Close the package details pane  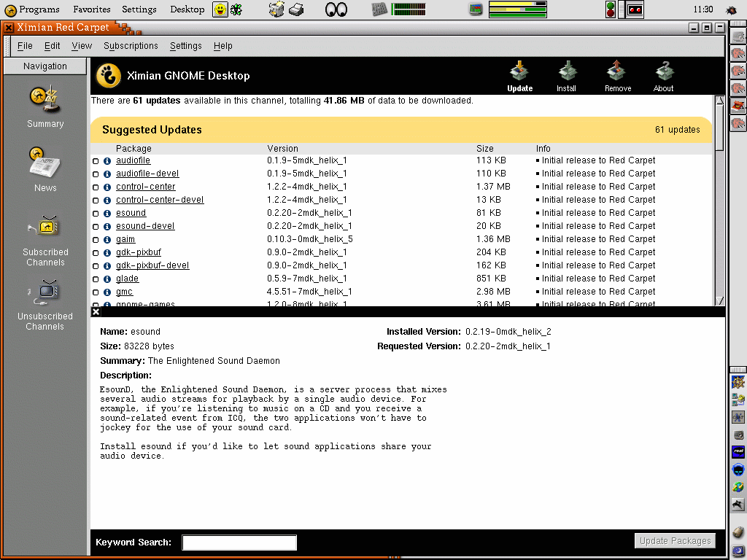point(96,312)
